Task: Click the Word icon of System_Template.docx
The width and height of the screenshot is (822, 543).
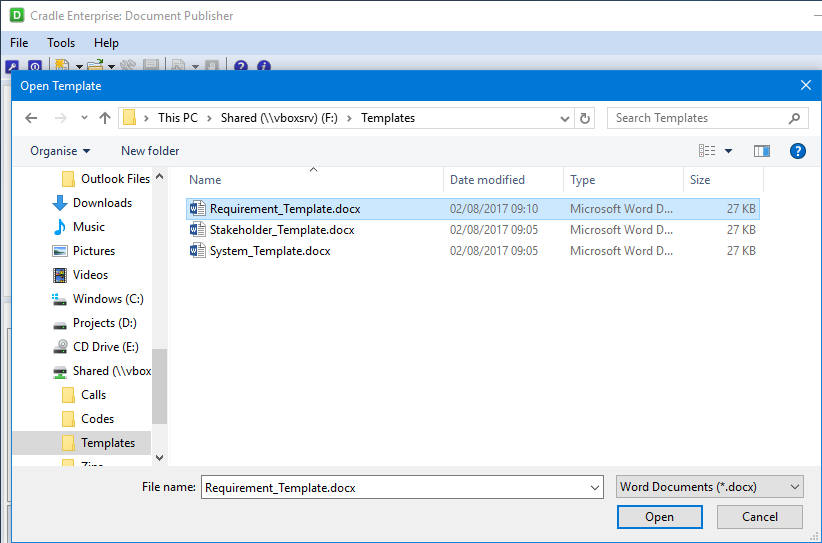Action: [198, 251]
